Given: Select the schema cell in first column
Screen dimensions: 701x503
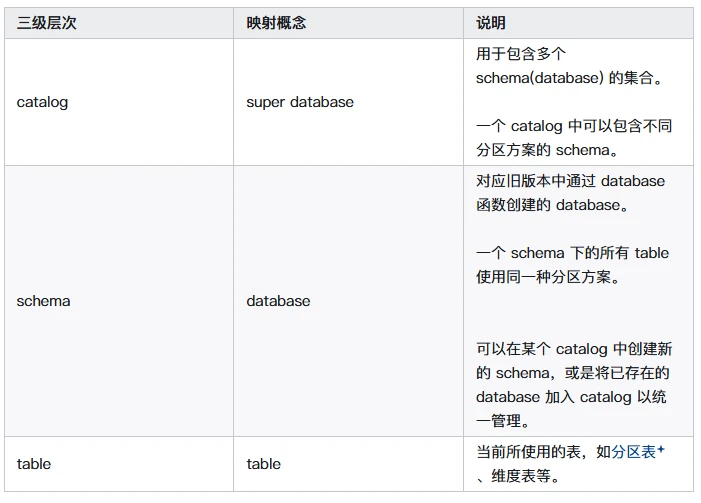Looking at the screenshot, I should point(44,301).
